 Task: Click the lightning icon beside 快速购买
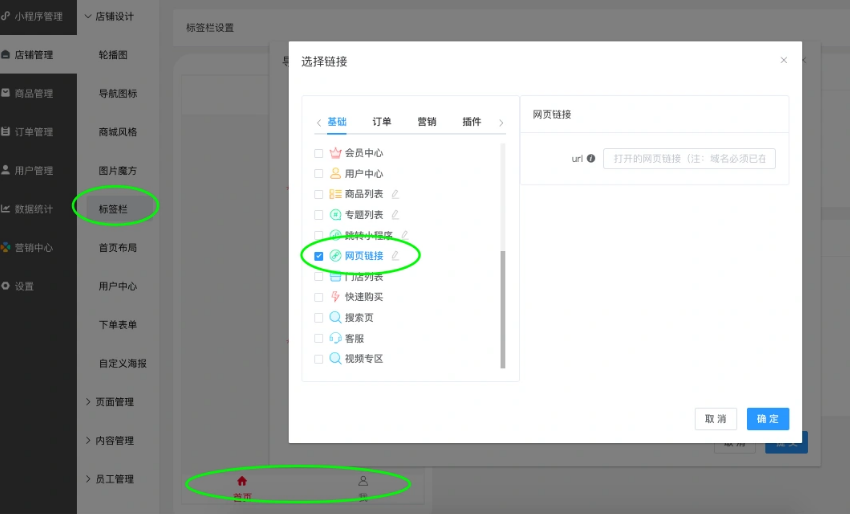click(x=336, y=297)
